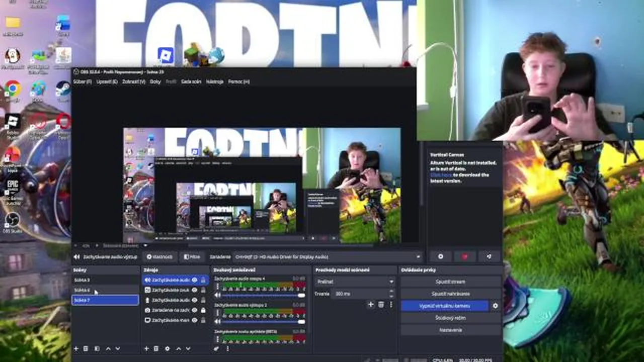This screenshot has width=644, height=362.
Task: Open the Sada scén menu
Action: tap(191, 81)
